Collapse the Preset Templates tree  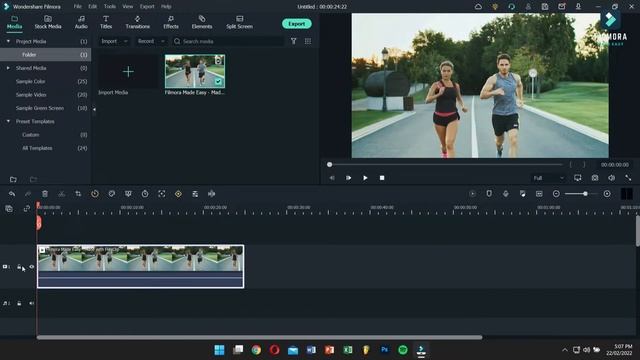click(x=8, y=121)
